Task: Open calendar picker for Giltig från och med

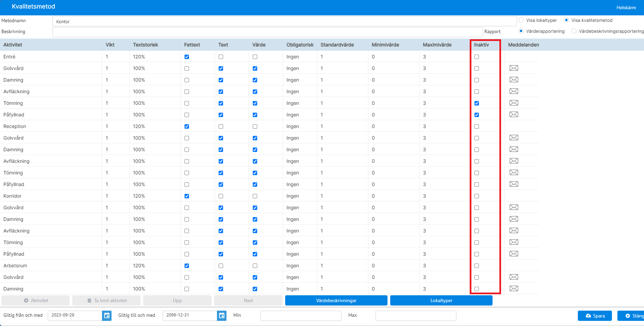Action: pyautogui.click(x=107, y=316)
